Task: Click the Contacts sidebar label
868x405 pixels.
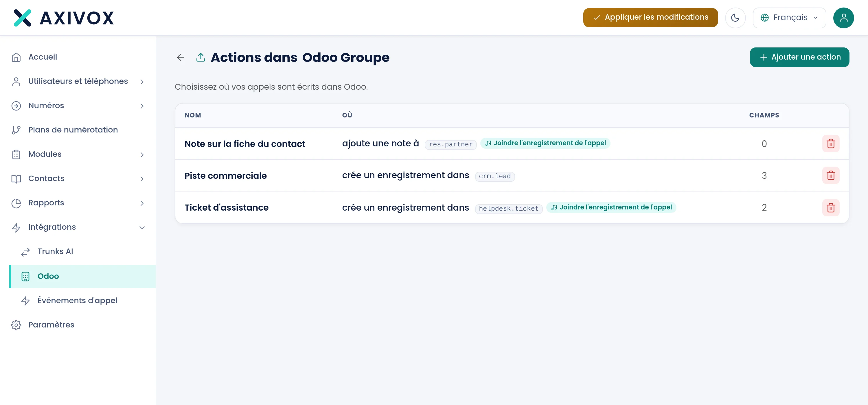Action: click(46, 178)
